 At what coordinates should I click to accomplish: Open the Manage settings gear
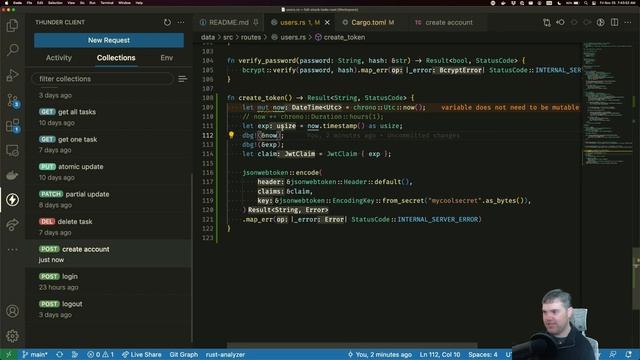click(x=12, y=336)
